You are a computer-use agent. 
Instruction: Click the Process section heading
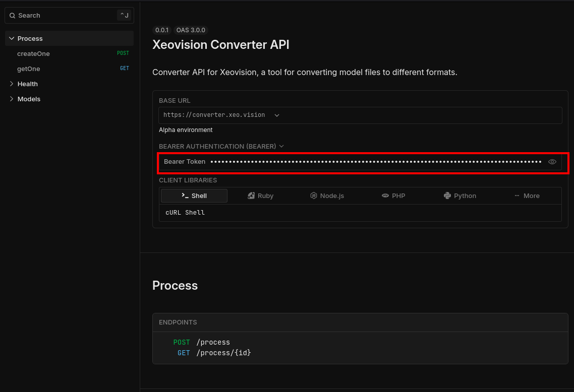(175, 286)
